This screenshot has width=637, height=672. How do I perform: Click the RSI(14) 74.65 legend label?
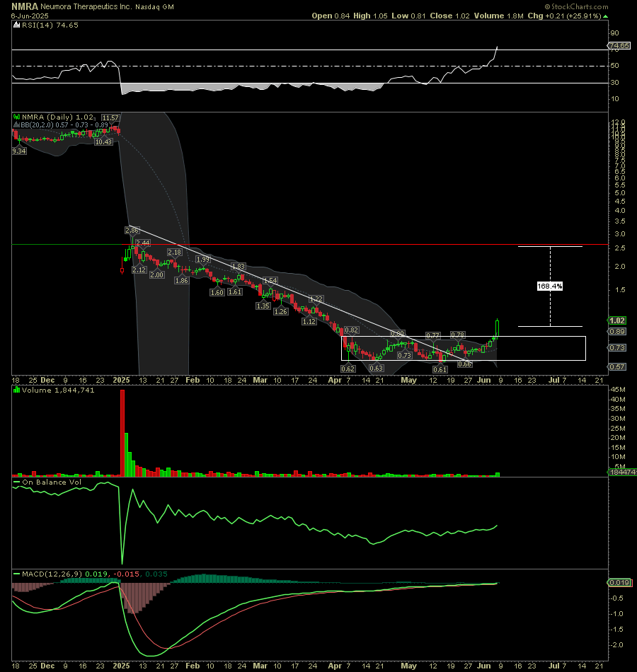[x=50, y=25]
